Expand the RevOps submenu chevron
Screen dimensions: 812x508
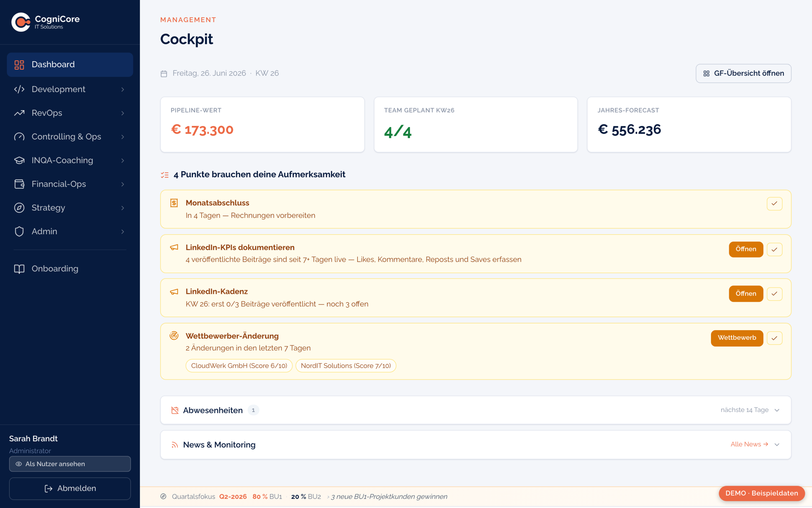coord(123,113)
